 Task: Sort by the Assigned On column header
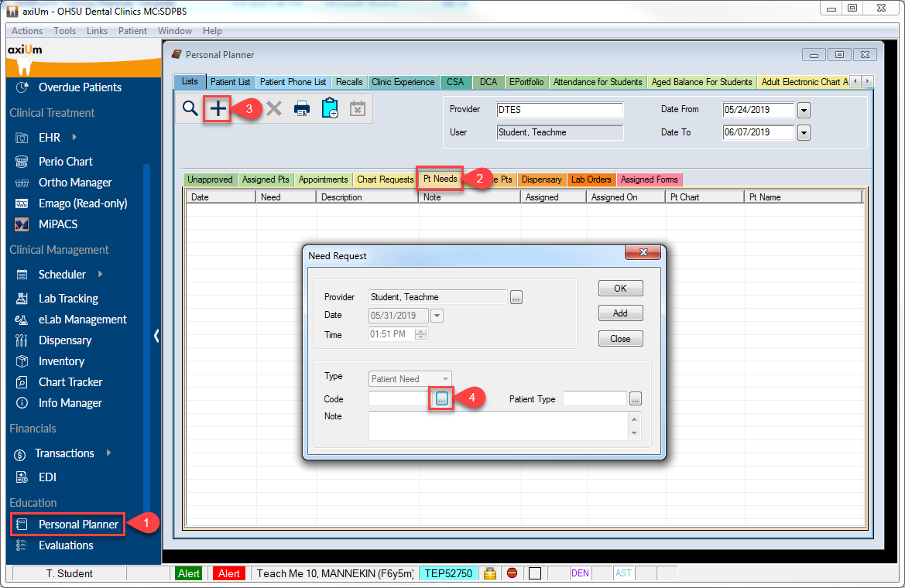tap(626, 197)
